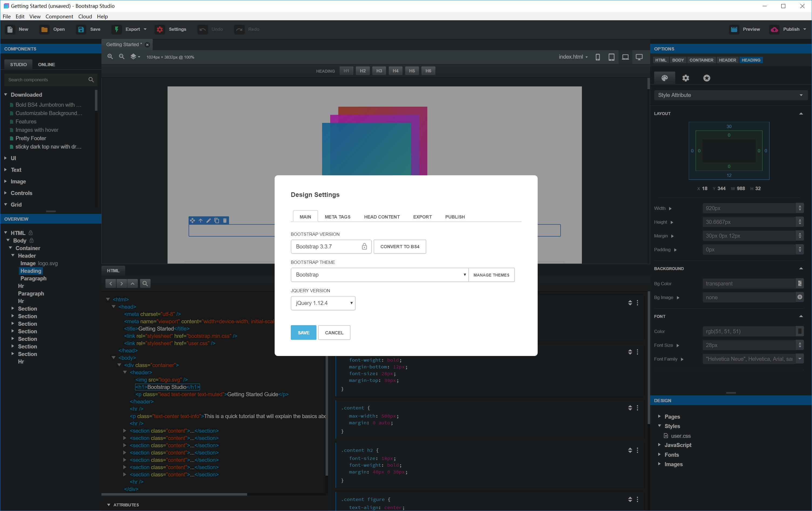Click the trash icon on selected heading
Image resolution: width=812 pixels, height=511 pixels.
click(225, 220)
